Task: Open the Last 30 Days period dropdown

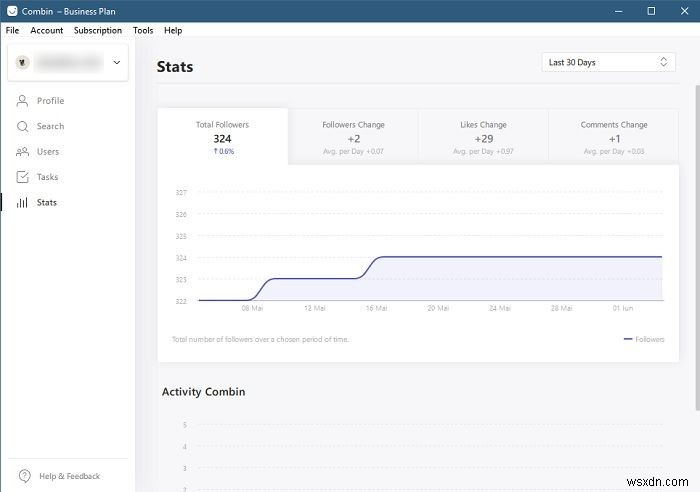Action: click(608, 62)
